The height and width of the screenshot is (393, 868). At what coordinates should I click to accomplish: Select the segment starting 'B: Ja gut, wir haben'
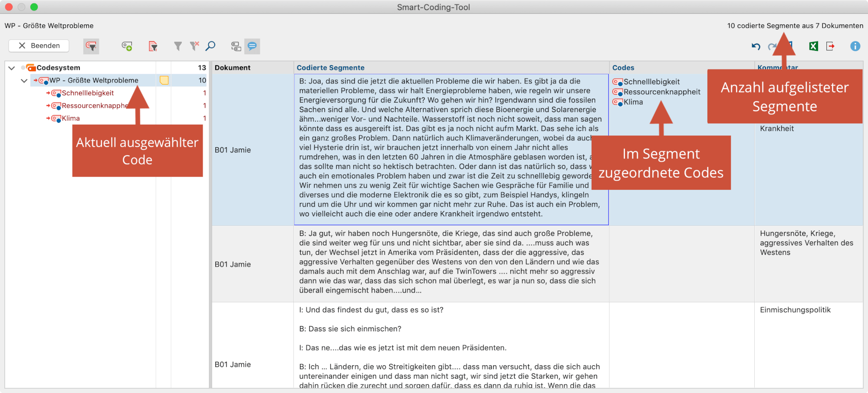point(451,264)
